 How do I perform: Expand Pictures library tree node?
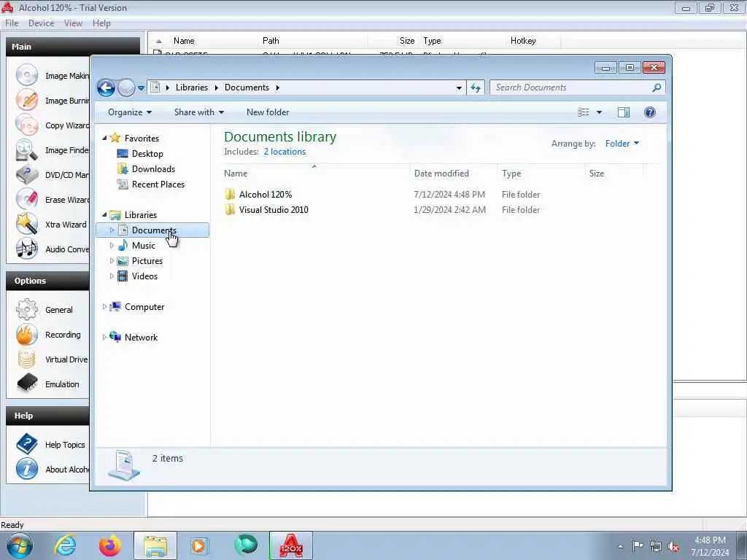112,260
